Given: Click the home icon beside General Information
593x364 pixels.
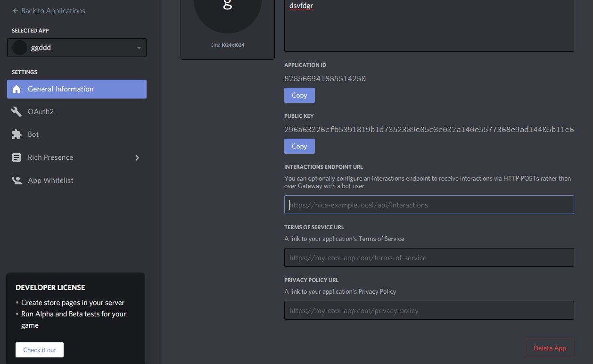Looking at the screenshot, I should [17, 89].
